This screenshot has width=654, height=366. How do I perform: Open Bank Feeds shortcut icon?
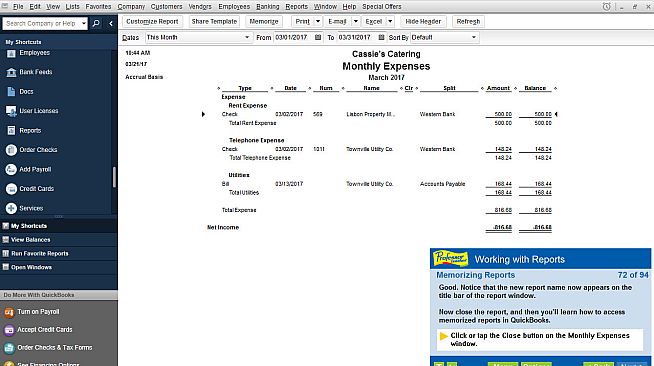(x=11, y=72)
